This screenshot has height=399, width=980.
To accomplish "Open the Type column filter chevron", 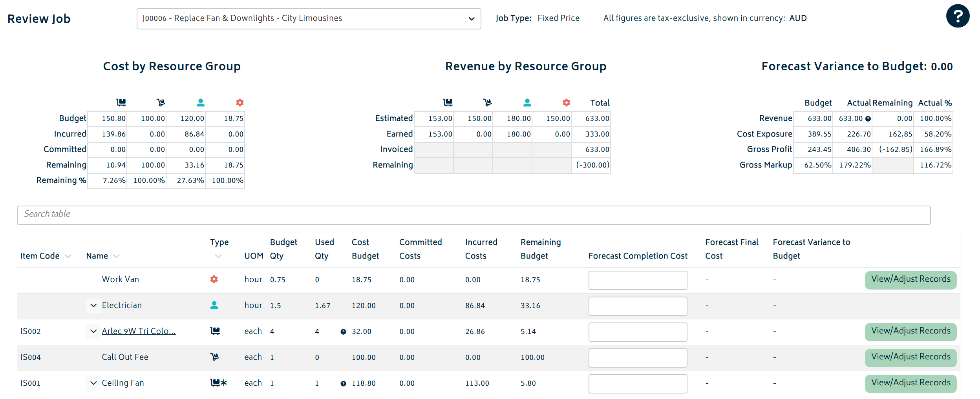I will point(218,256).
